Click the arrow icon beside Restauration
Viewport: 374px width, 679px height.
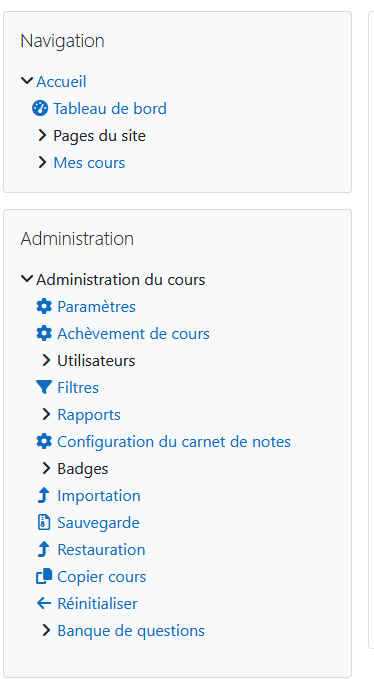(44, 550)
